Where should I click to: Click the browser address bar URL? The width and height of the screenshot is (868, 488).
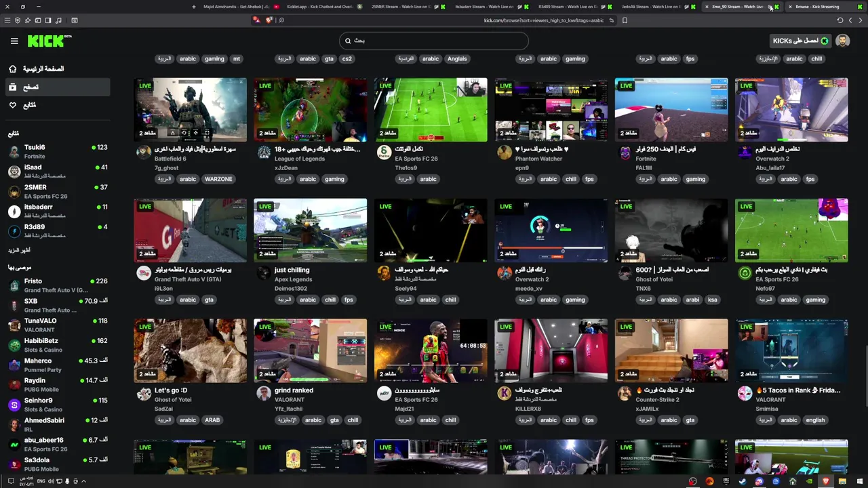544,20
